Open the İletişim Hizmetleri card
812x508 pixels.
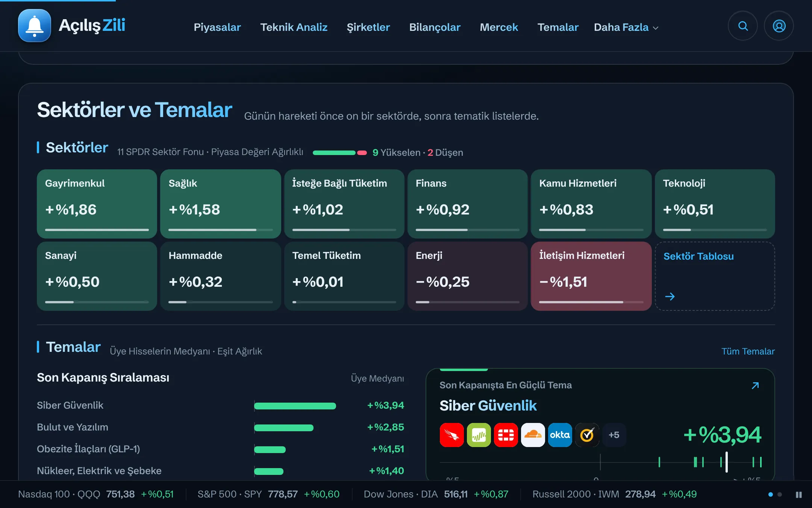coord(591,276)
